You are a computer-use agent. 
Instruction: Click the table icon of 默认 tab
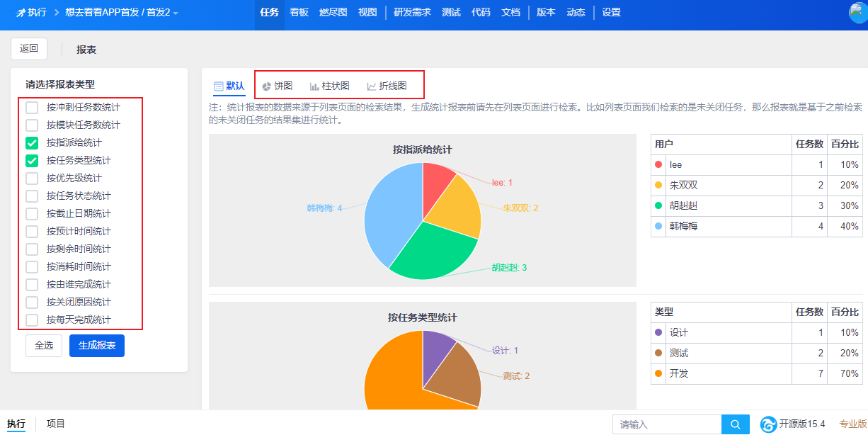(219, 86)
